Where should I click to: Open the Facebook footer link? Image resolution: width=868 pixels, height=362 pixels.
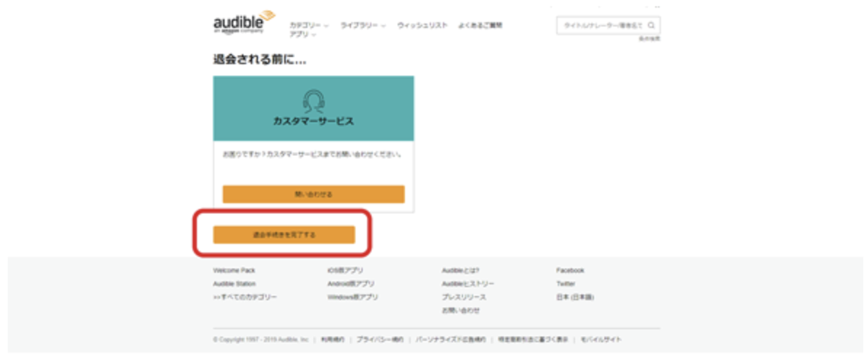click(x=570, y=270)
